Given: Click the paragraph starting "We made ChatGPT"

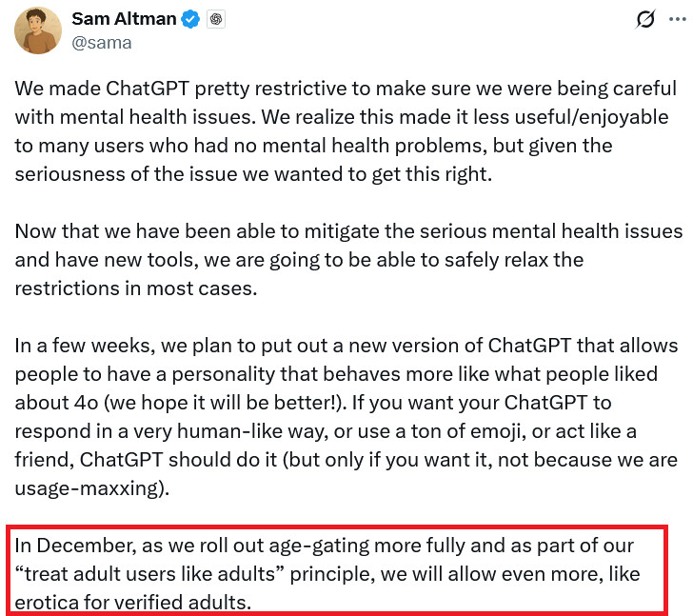Looking at the screenshot, I should [346, 131].
